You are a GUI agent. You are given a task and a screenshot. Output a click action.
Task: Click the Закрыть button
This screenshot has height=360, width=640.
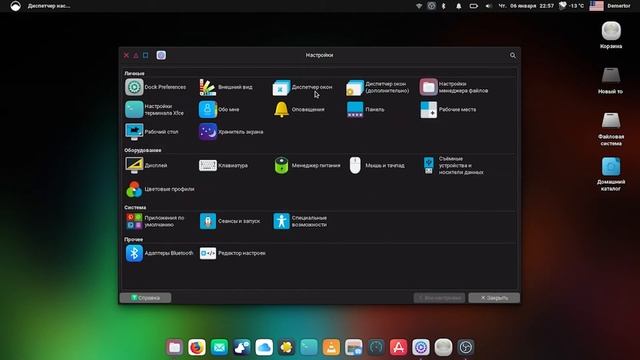tap(494, 298)
